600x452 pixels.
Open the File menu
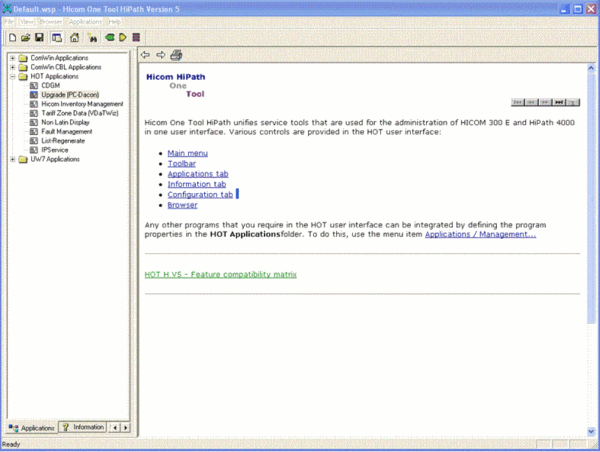(x=9, y=21)
